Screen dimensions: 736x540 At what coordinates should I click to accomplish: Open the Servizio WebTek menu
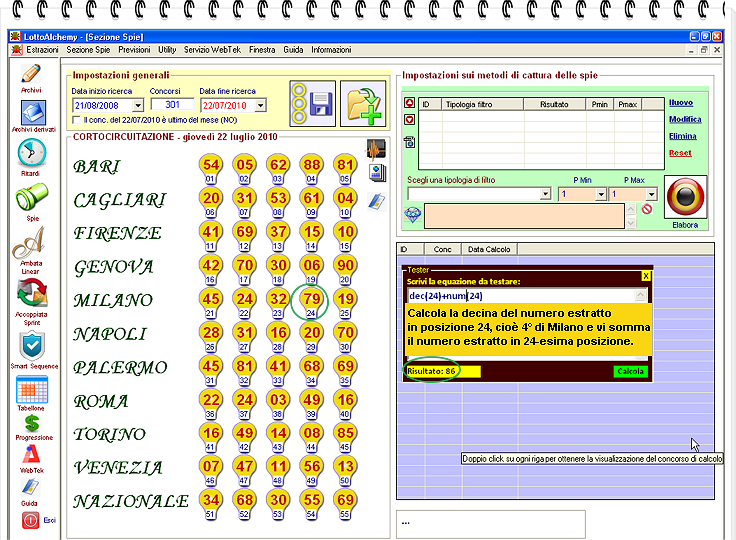pos(212,50)
